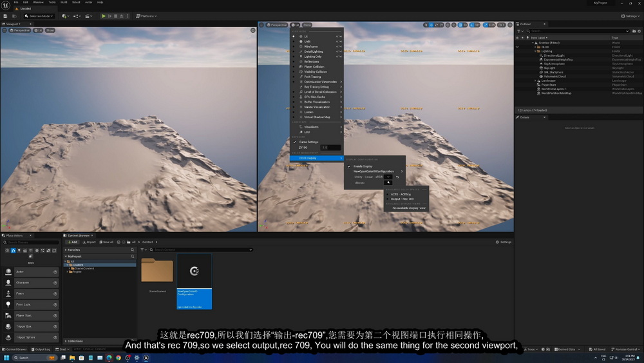Click the Actor sphere icon in Place Actors
The image size is (644, 363).
pyautogui.click(x=8, y=271)
